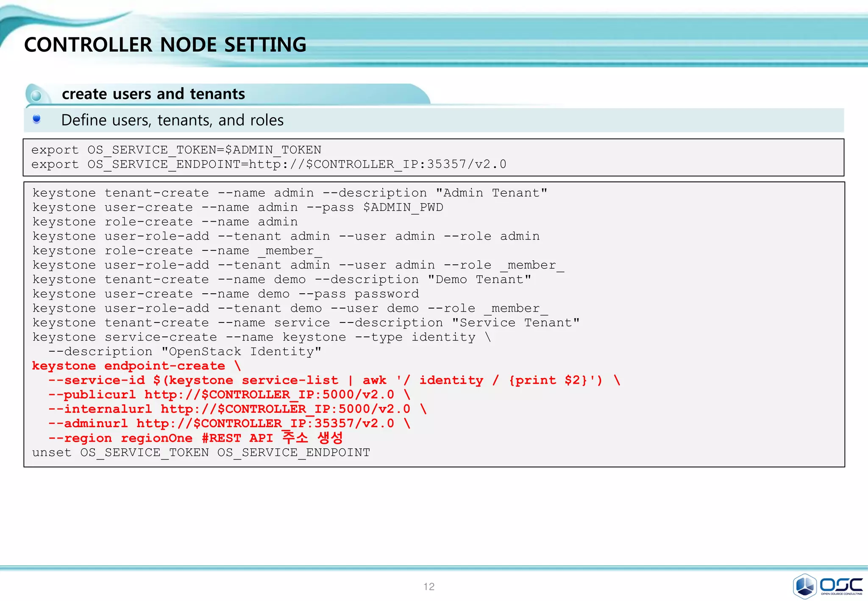The width and height of the screenshot is (868, 601).
Task: Click the unset OS_SERVICE_TOKEN line
Action: point(201,453)
